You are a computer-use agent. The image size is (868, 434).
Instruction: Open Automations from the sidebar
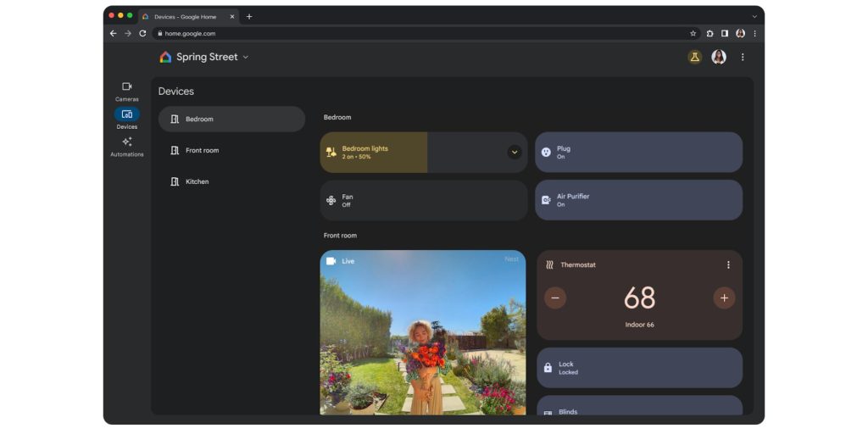(126, 142)
